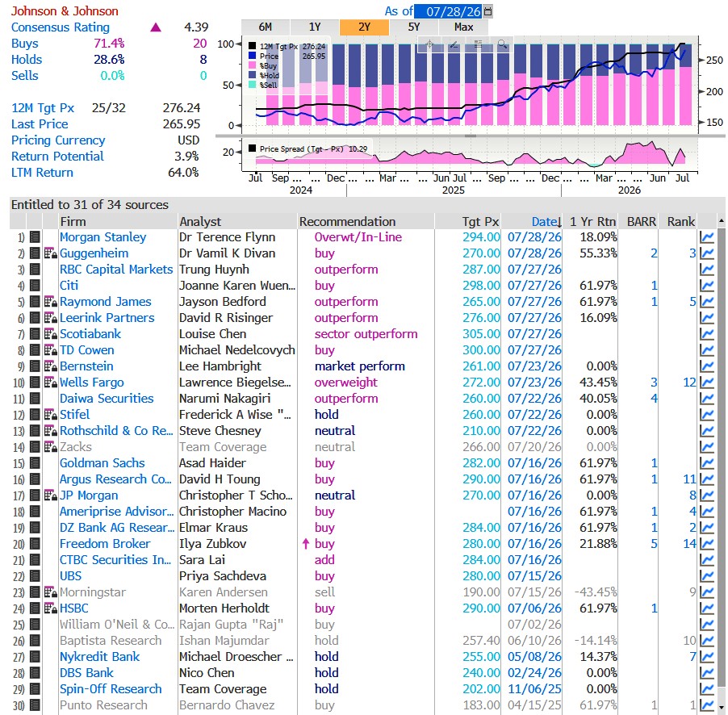Click the Scotiabank target price 305.00
728x715 pixels.
481,334
